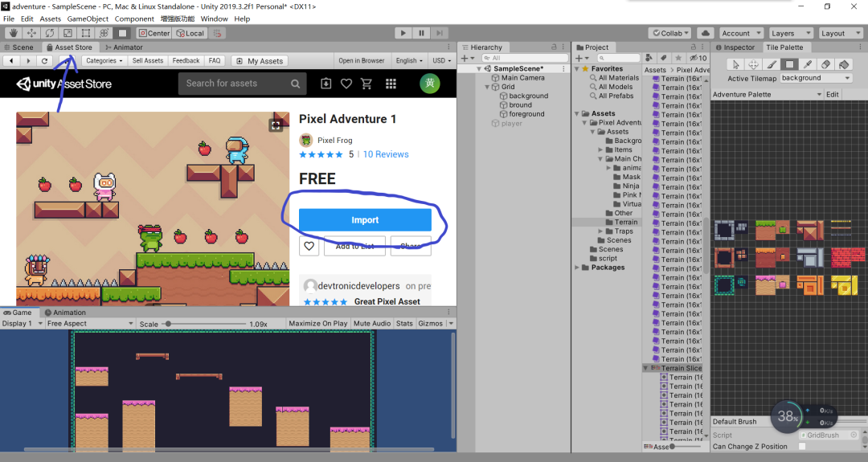Open the wishlist heart in store header
Image resolution: width=868 pixels, height=462 pixels.
pos(346,84)
